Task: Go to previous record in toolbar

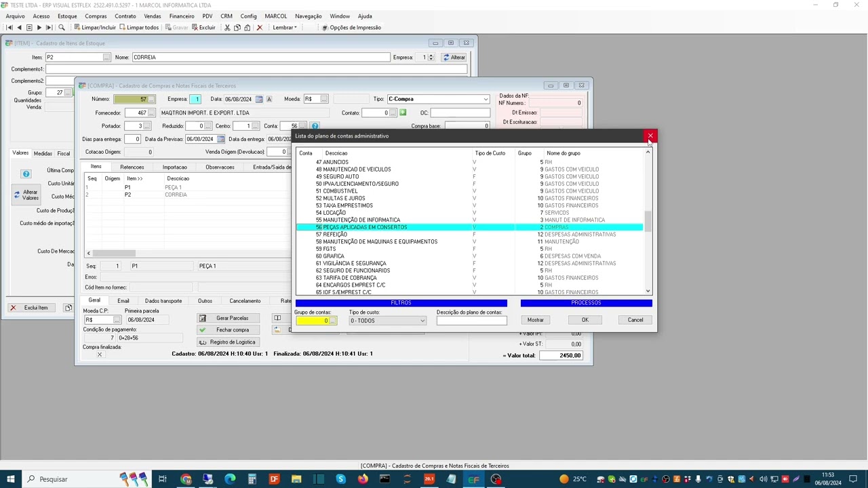Action: [19, 28]
